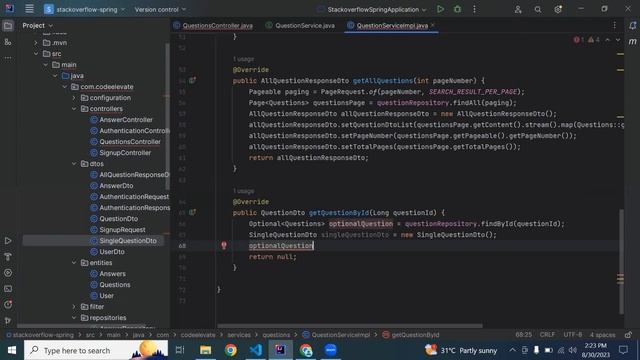The width and height of the screenshot is (640, 360).
Task: Click QuestionServiceImpl breadcrumb
Action: point(336,335)
